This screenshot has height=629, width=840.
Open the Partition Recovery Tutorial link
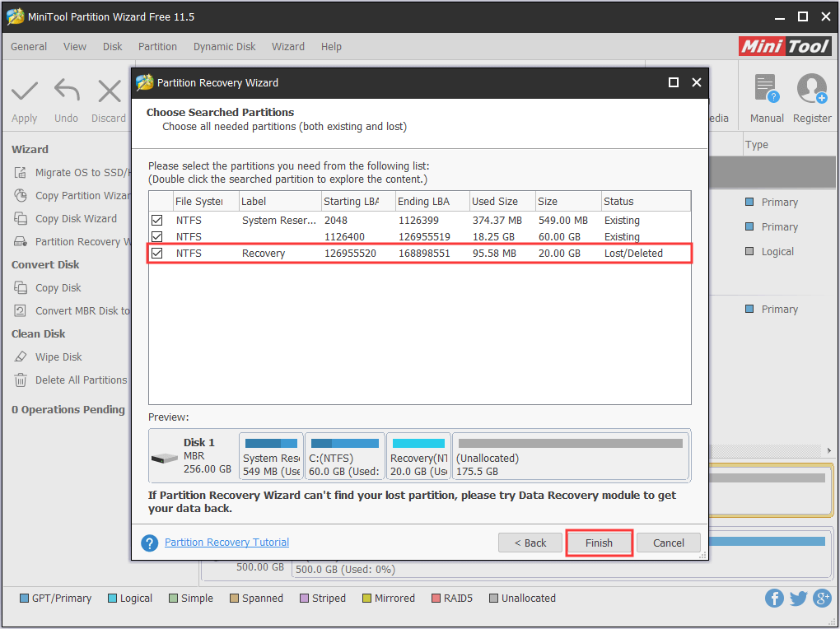click(x=226, y=543)
